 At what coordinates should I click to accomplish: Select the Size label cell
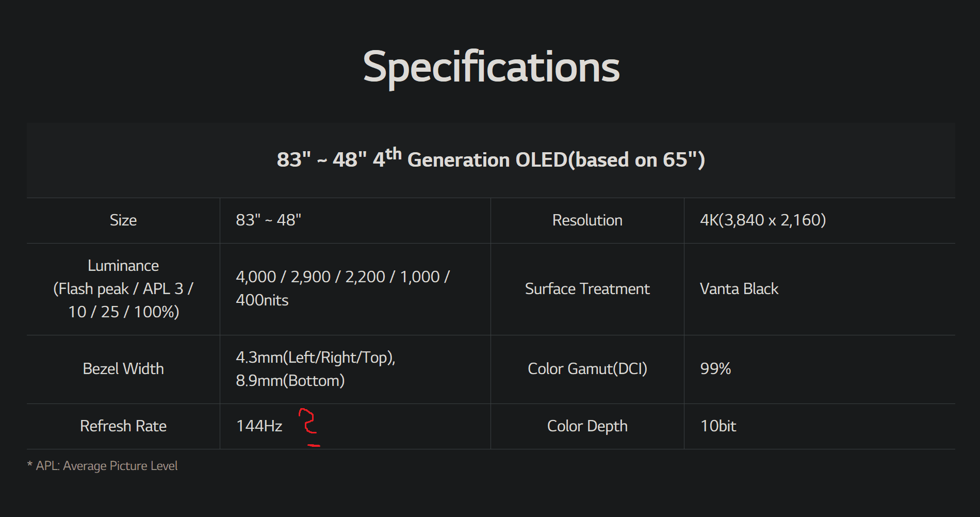[x=123, y=220]
